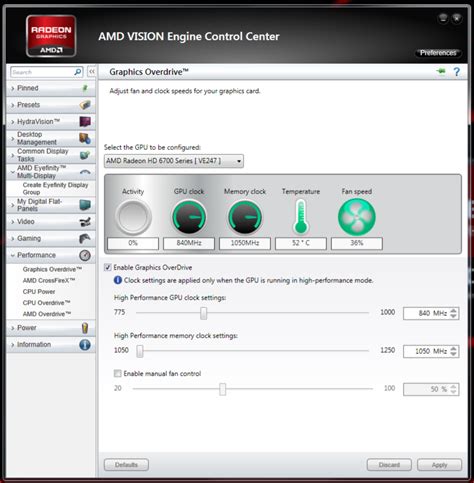Screen dimensions: 474x483
Task: Click the GPU clock gauge dial
Action: tap(189, 217)
